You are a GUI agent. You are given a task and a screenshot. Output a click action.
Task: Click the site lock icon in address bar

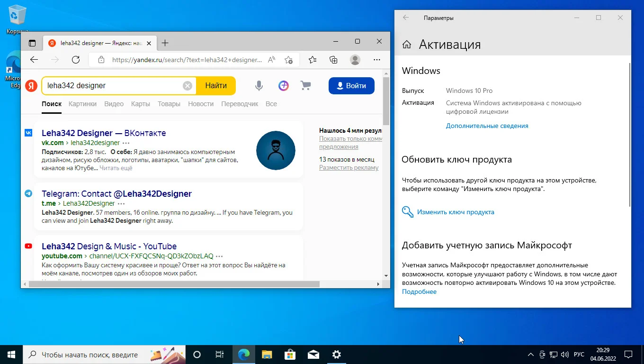[101, 60]
